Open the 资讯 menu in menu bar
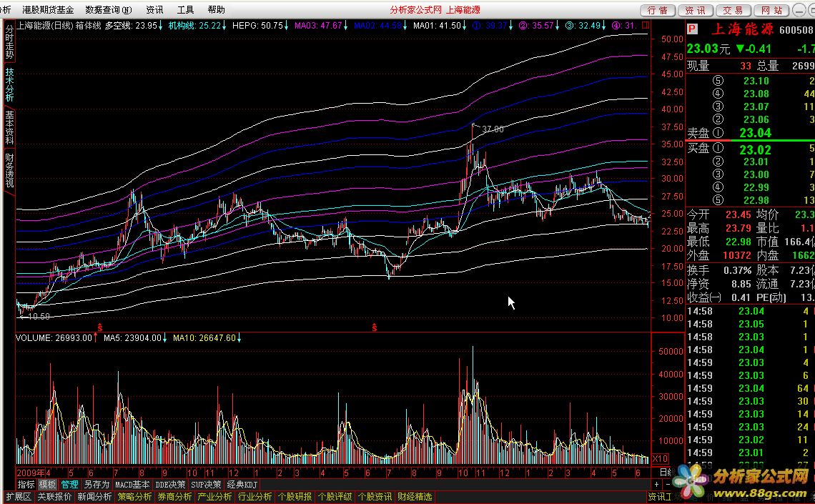 [x=154, y=10]
